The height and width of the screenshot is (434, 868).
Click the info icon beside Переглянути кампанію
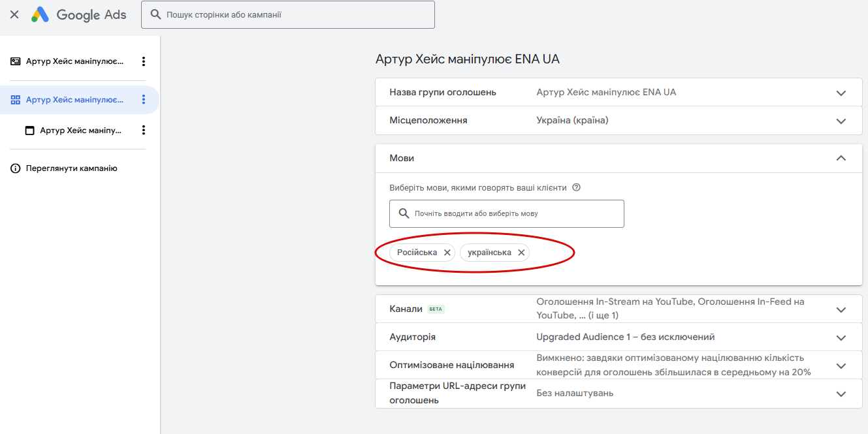point(16,168)
